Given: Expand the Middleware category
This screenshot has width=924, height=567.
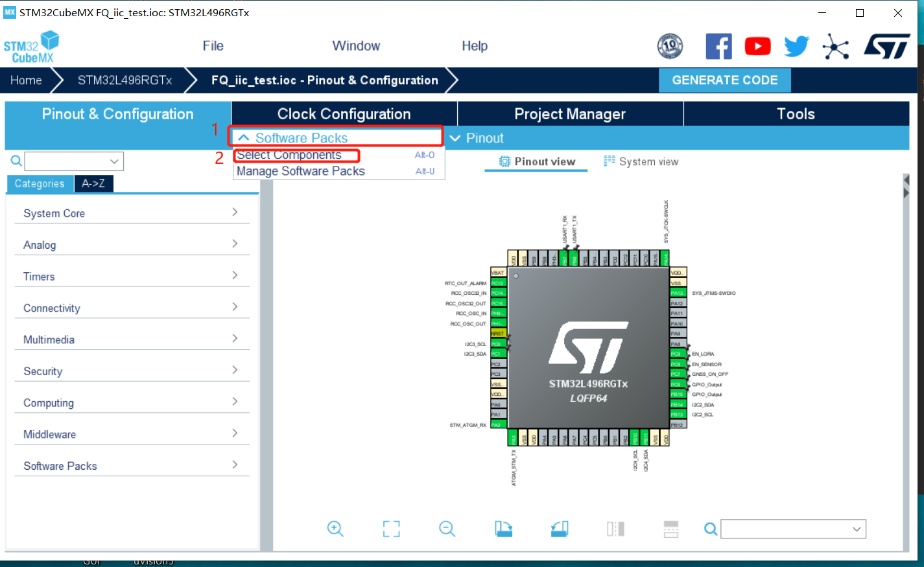Looking at the screenshot, I should (132, 434).
